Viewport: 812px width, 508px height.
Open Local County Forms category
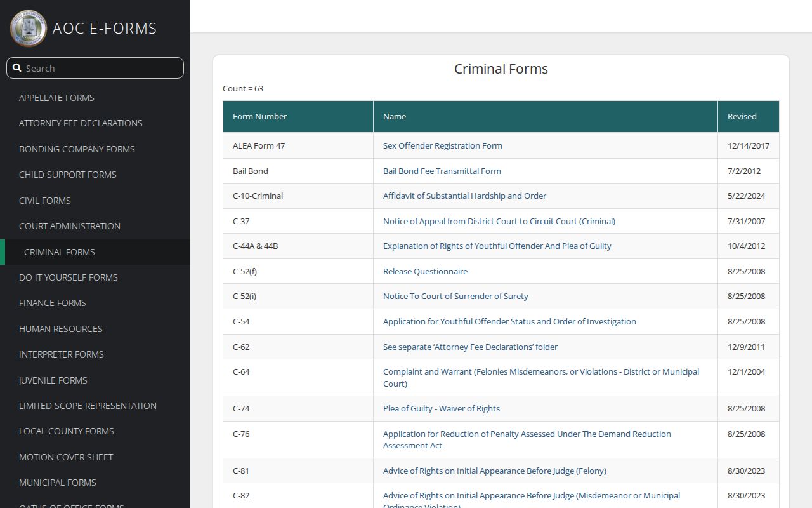click(x=67, y=431)
